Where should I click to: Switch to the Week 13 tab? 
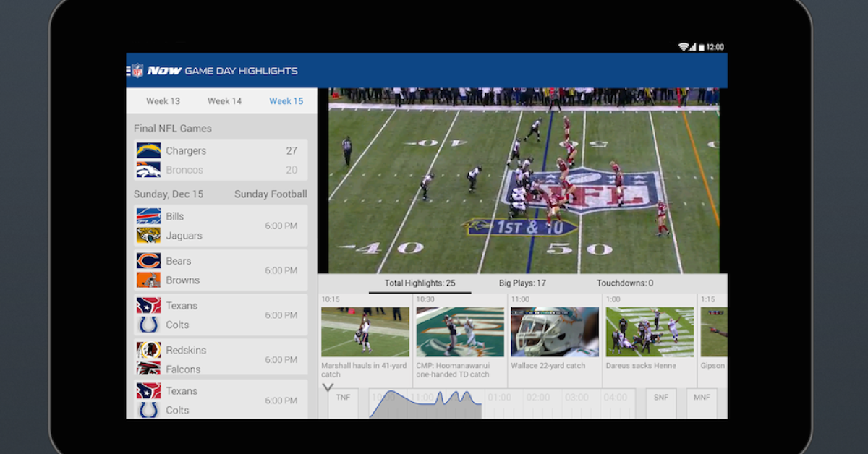pos(163,101)
